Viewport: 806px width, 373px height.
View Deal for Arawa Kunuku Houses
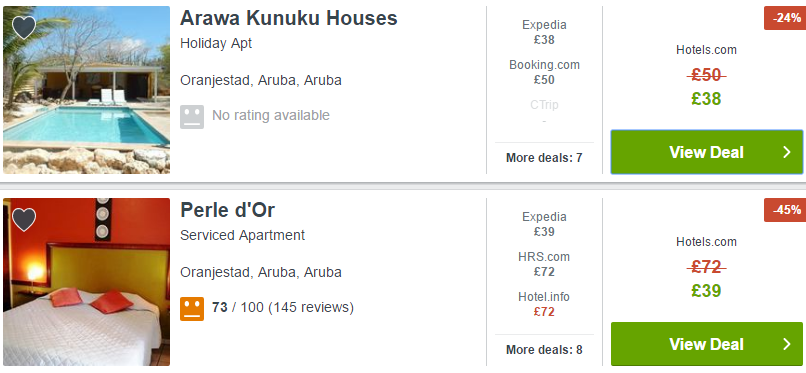click(x=706, y=152)
